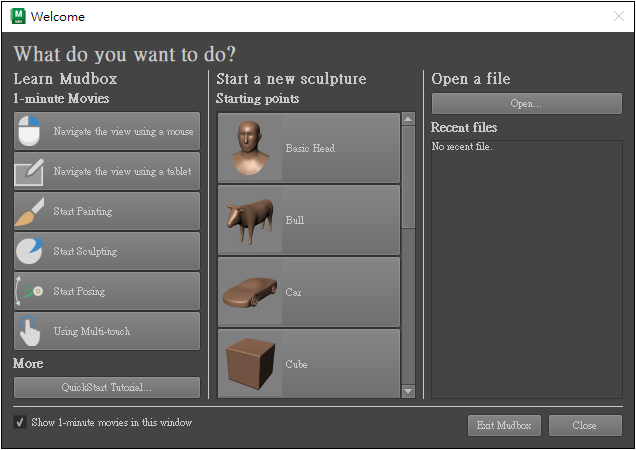Click the Open... file button

(x=526, y=103)
